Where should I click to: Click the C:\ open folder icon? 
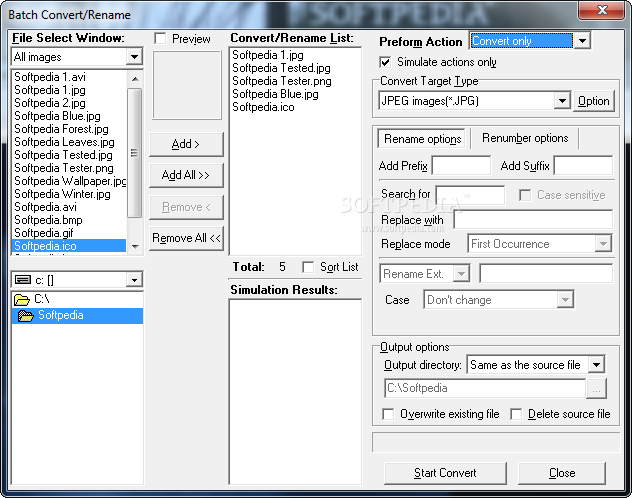22,299
